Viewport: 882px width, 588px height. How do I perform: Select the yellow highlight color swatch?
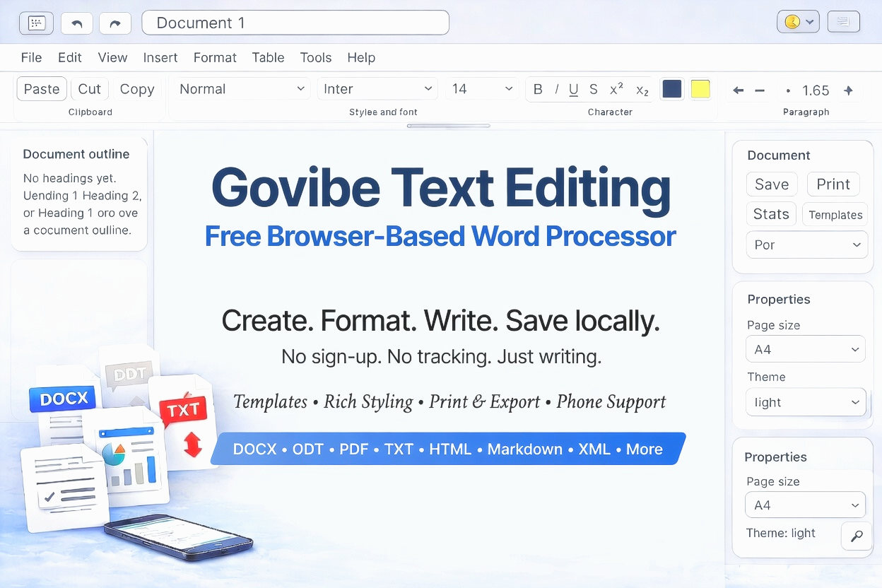pyautogui.click(x=700, y=89)
